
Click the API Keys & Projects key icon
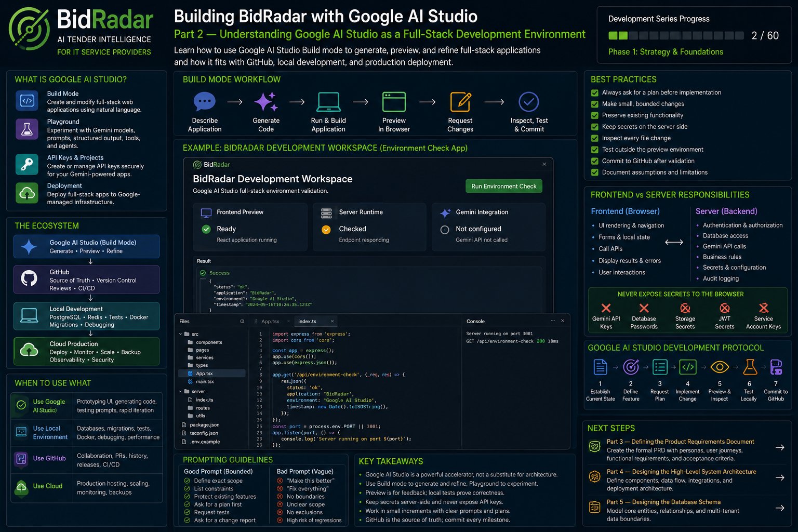pyautogui.click(x=27, y=165)
